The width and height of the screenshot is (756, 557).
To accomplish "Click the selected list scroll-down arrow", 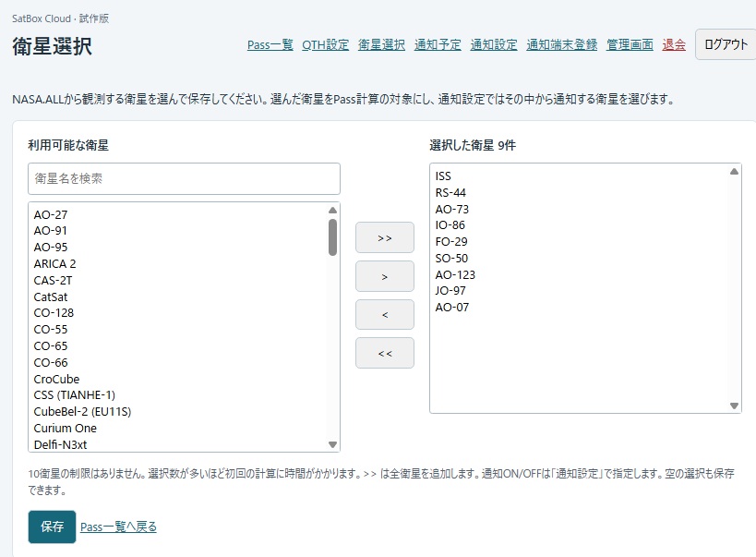I will tap(734, 406).
